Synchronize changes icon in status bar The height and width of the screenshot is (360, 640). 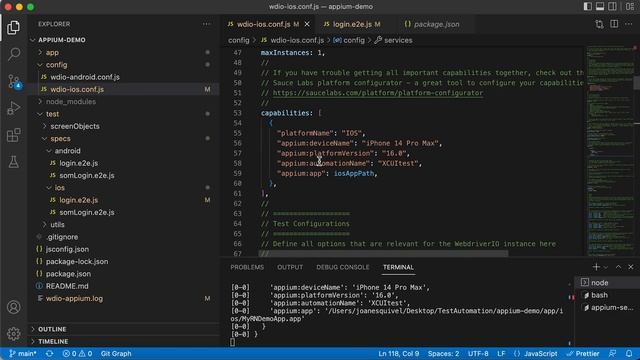coord(49,353)
